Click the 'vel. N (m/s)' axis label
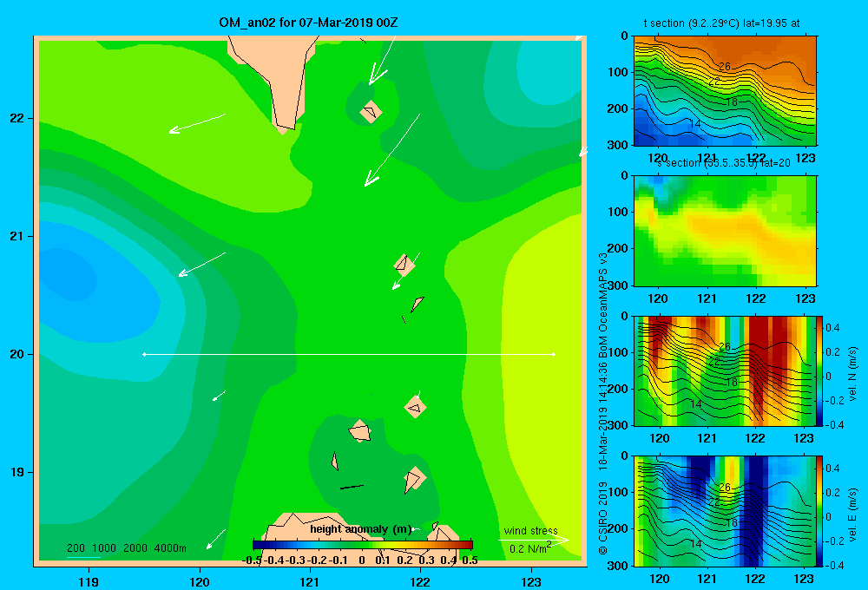Image resolution: width=868 pixels, height=590 pixels. pos(852,374)
